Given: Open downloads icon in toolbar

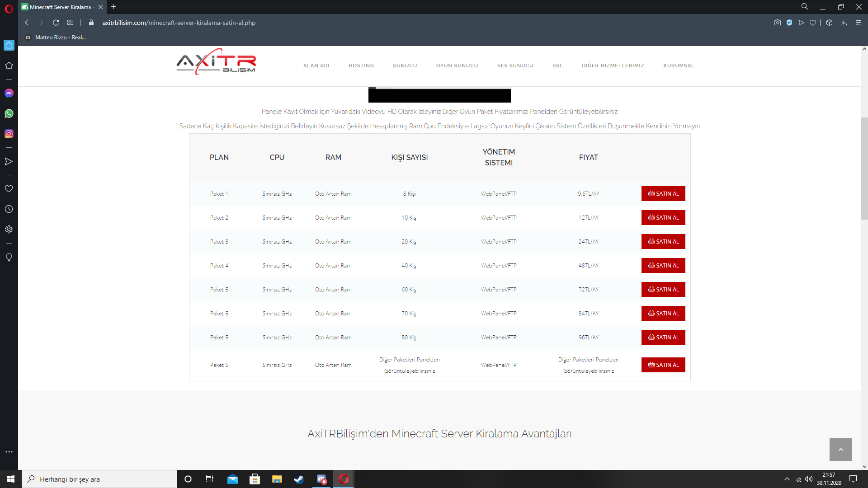Looking at the screenshot, I should coord(844,23).
